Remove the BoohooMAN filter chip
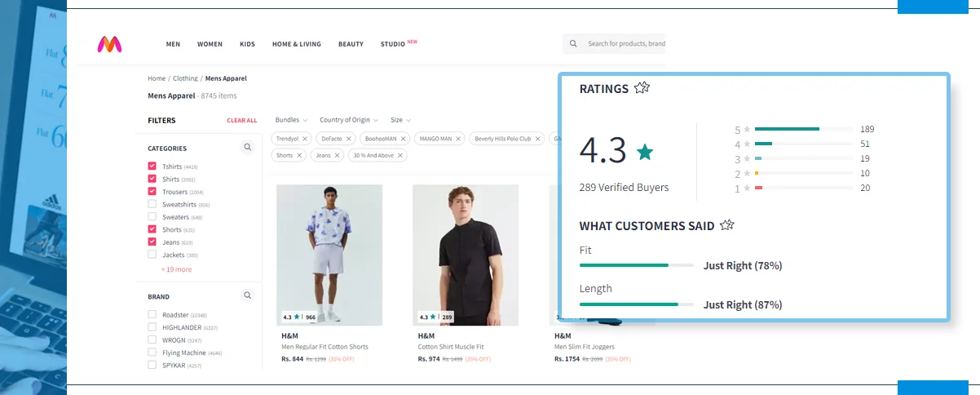This screenshot has width=980, height=395. point(403,139)
